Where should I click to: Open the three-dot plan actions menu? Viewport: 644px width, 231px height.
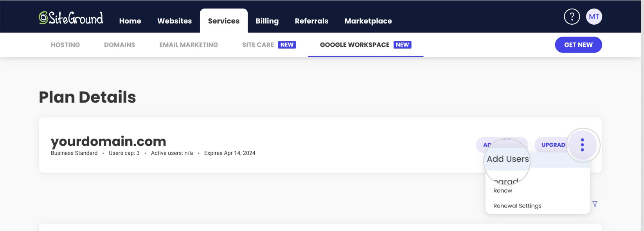coord(583,145)
